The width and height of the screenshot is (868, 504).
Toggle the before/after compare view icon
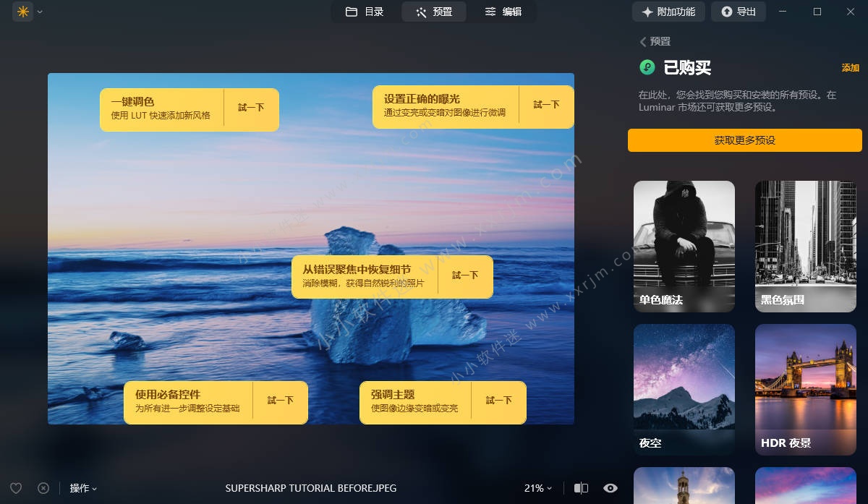point(581,488)
